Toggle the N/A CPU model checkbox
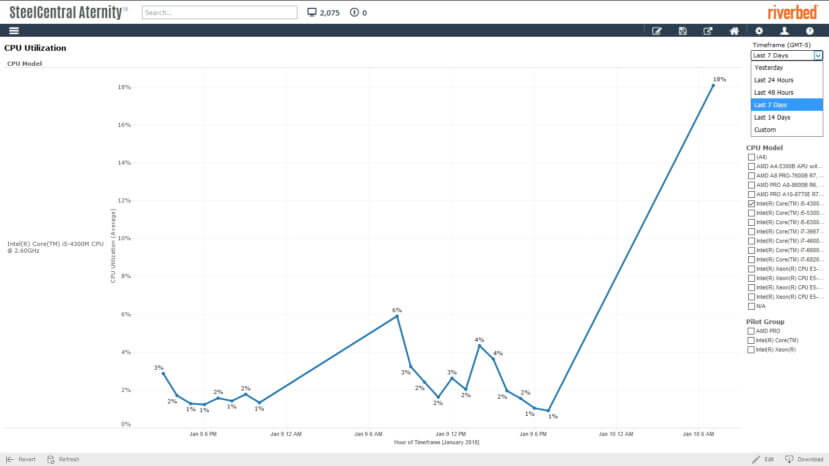Viewport: 829px width, 466px height. click(751, 306)
